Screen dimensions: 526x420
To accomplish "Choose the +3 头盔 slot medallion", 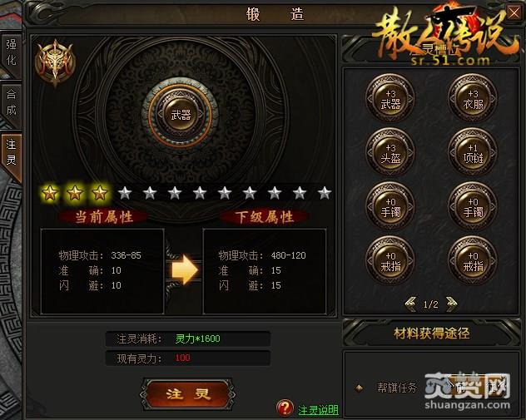I will [390, 153].
